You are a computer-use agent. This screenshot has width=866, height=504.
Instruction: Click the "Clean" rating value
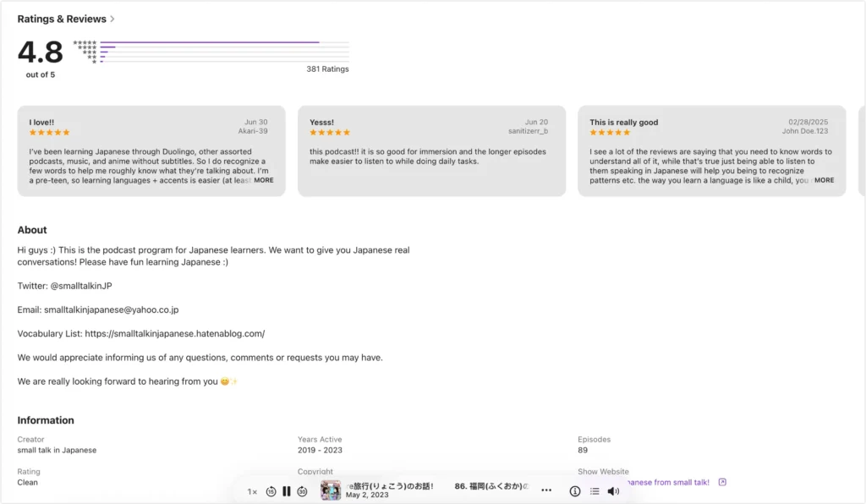pyautogui.click(x=28, y=483)
